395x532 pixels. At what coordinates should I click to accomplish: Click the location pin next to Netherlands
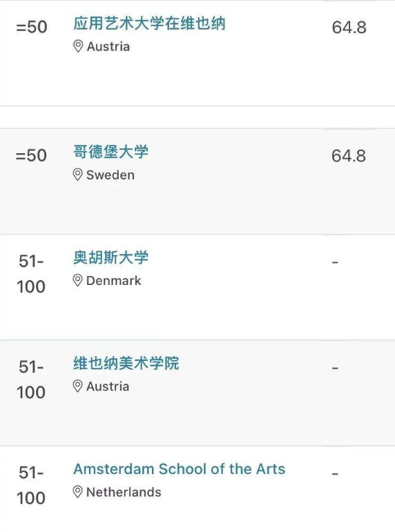[78, 492]
